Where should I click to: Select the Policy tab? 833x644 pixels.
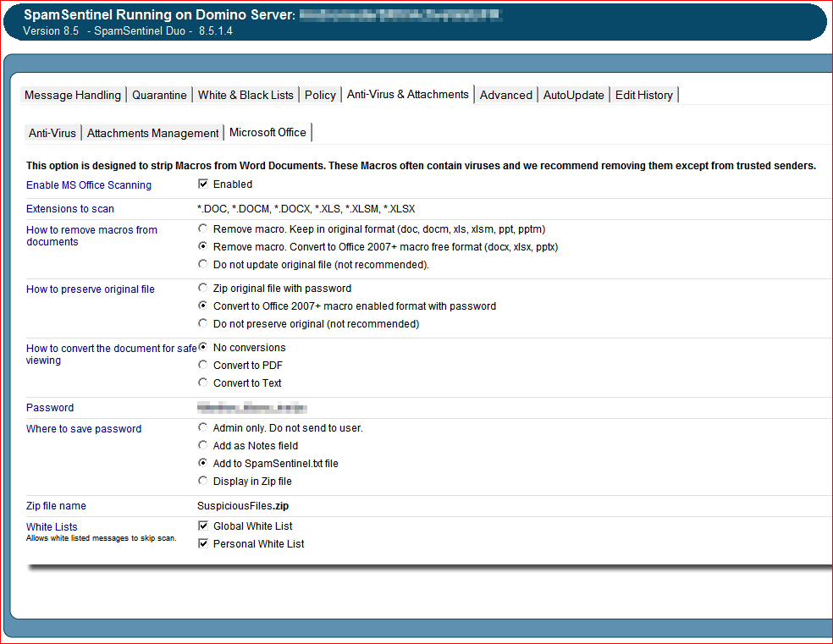(320, 95)
